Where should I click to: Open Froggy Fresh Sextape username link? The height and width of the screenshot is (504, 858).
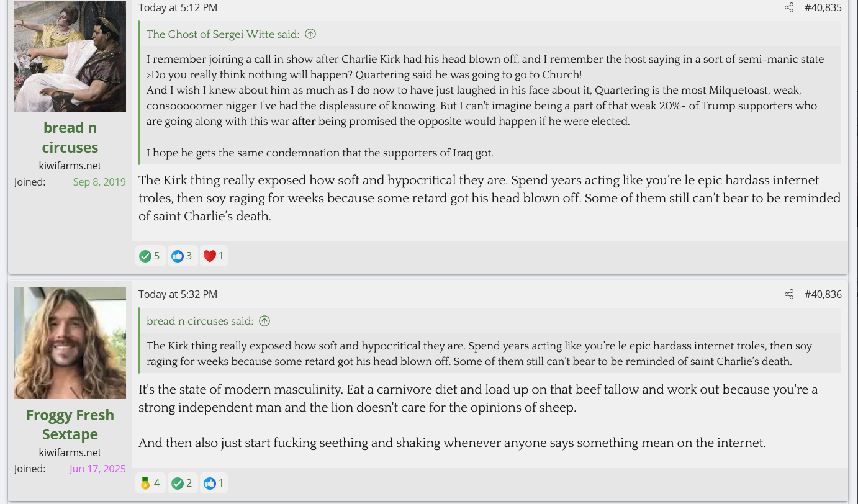[x=70, y=424]
